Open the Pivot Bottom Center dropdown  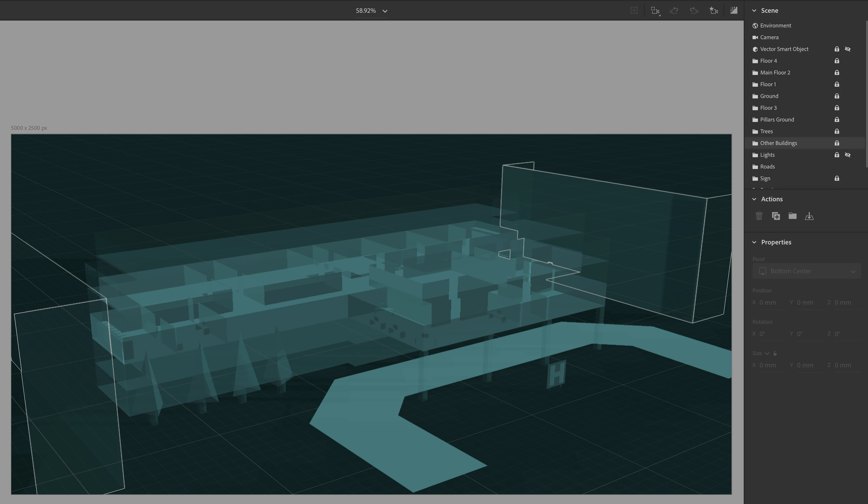(x=806, y=271)
